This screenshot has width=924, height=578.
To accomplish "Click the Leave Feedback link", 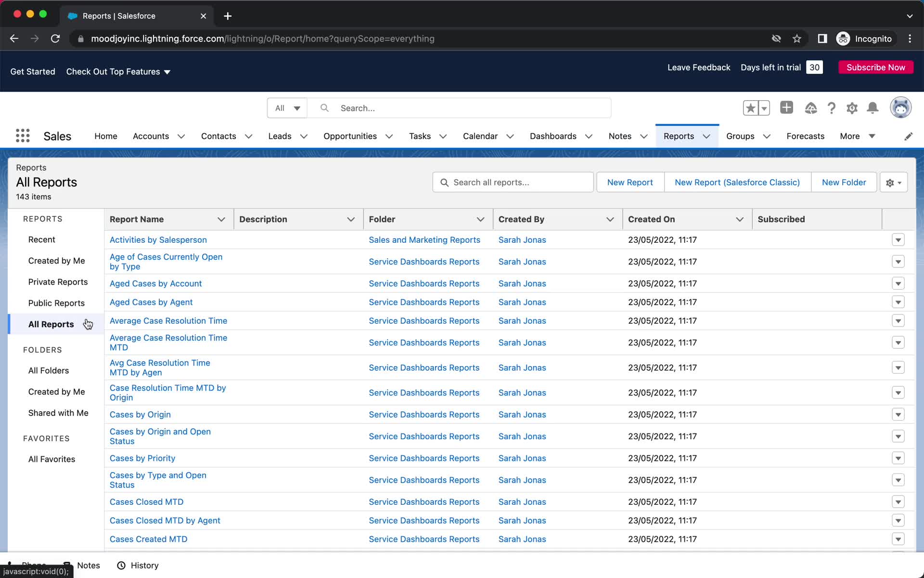I will [699, 67].
